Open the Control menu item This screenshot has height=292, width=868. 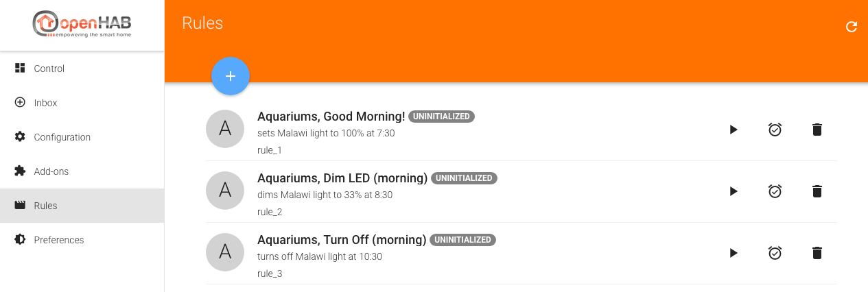[x=82, y=69]
